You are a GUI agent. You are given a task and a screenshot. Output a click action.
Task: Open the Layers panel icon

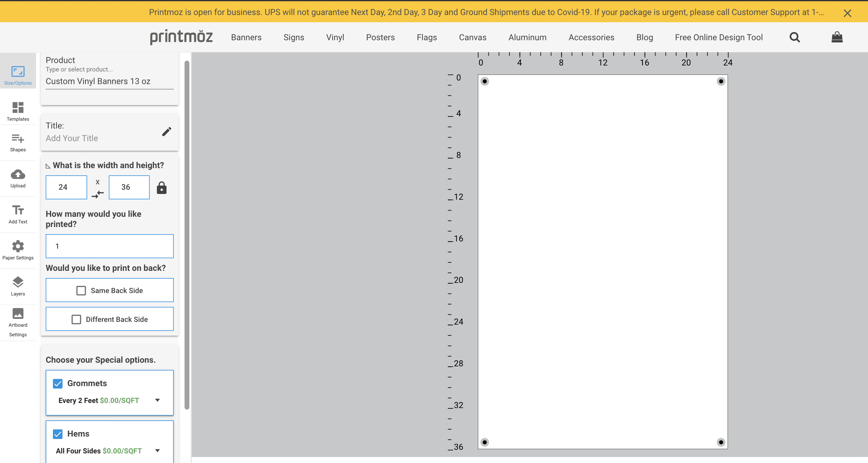tap(18, 282)
